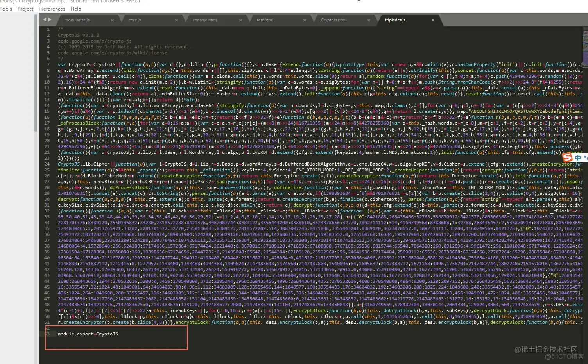Viewport: 588px width, 364px height.
Task: Close the CryptoJs.html tab
Action: (369, 20)
